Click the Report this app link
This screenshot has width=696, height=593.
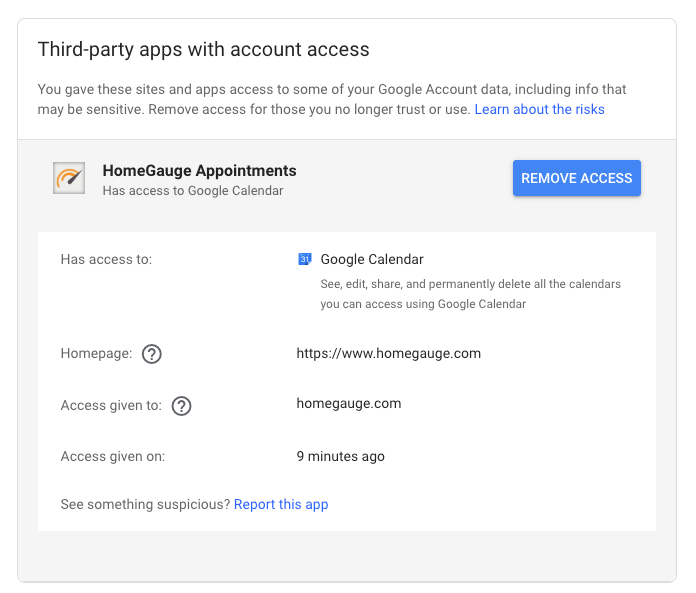click(281, 504)
